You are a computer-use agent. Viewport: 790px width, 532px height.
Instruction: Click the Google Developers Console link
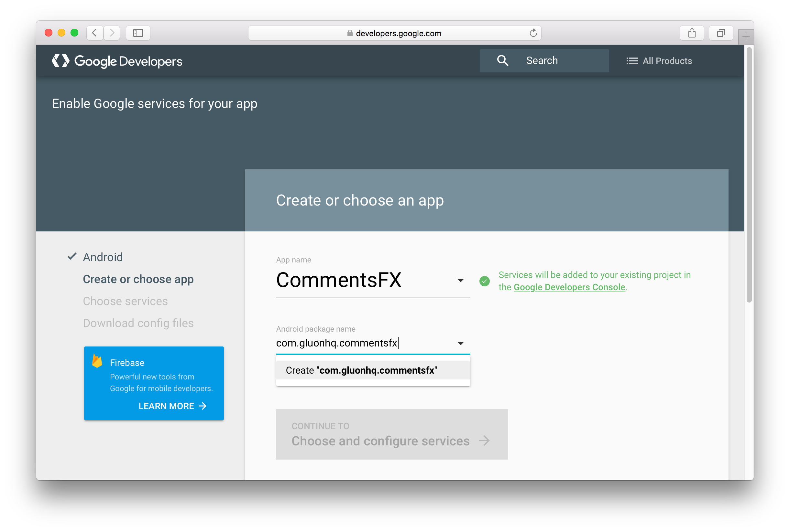coord(569,287)
